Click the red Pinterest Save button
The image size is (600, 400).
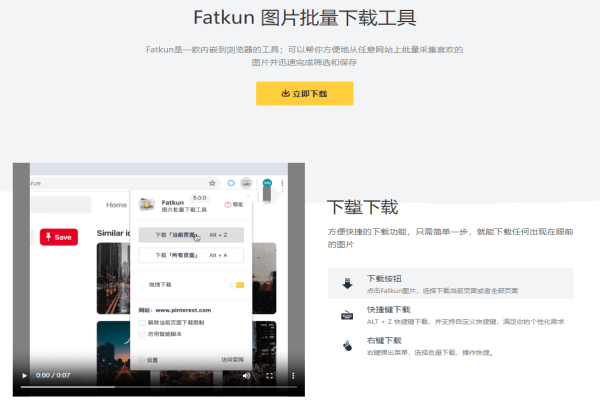tap(58, 237)
